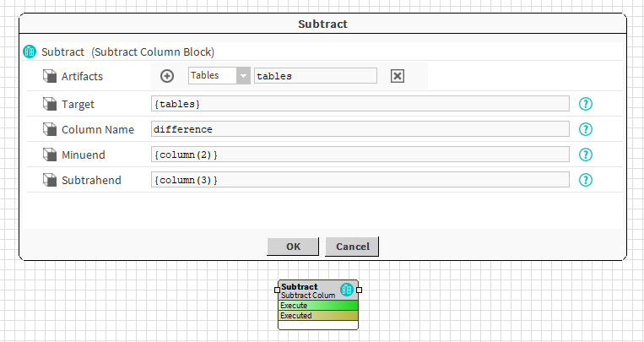Click the teal icon on Subtract node
This screenshot has width=644, height=342.
346,290
